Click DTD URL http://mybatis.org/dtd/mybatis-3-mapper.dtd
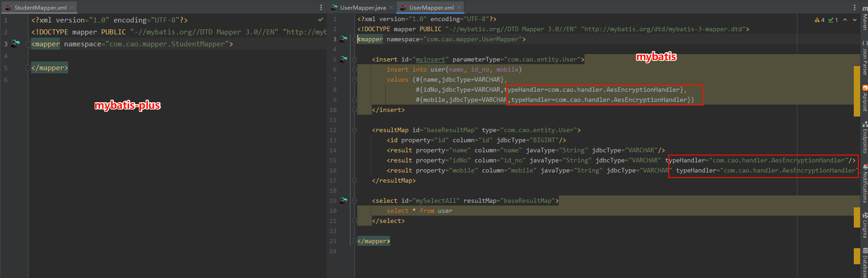Viewport: 868px width, 278px height. coord(663,29)
